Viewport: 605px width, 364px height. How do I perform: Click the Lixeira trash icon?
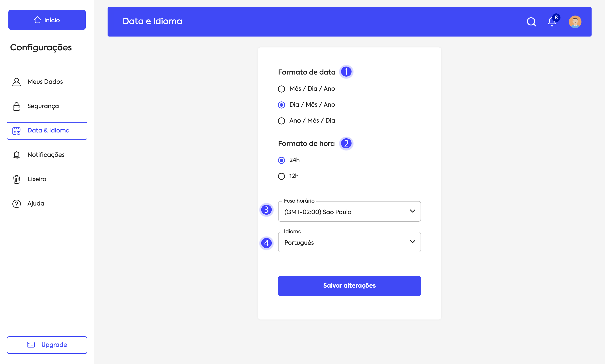[x=16, y=179]
